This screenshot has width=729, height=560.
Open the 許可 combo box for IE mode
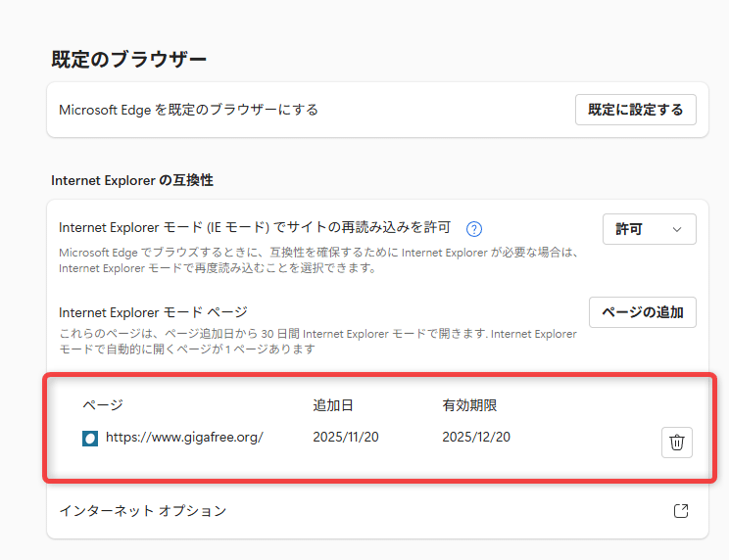[x=649, y=229]
